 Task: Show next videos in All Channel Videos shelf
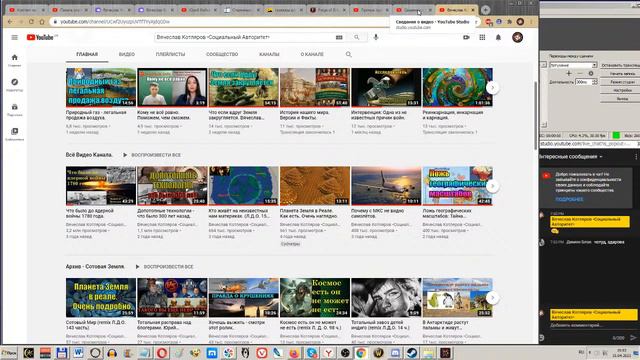493,186
